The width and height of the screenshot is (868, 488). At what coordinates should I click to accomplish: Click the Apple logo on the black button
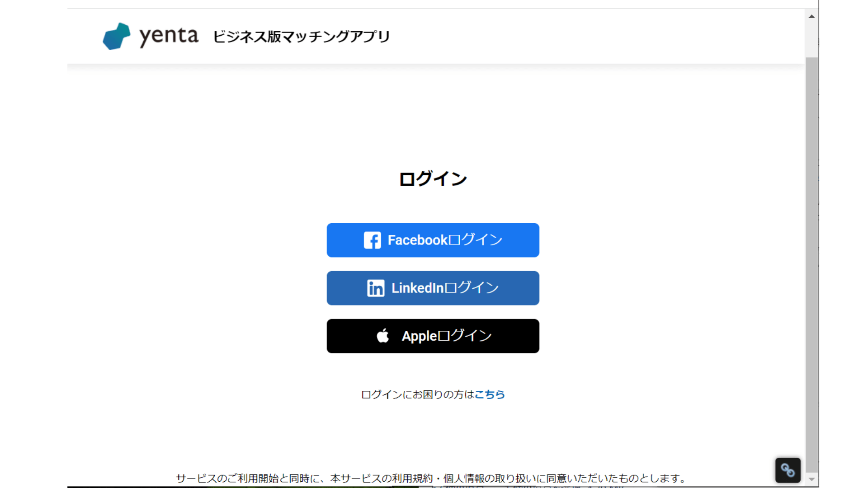[383, 336]
